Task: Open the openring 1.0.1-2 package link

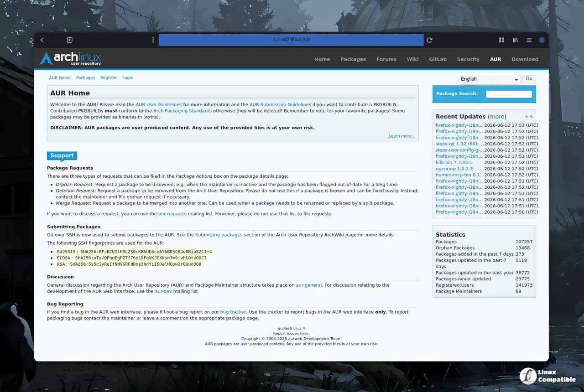Action: (454, 169)
